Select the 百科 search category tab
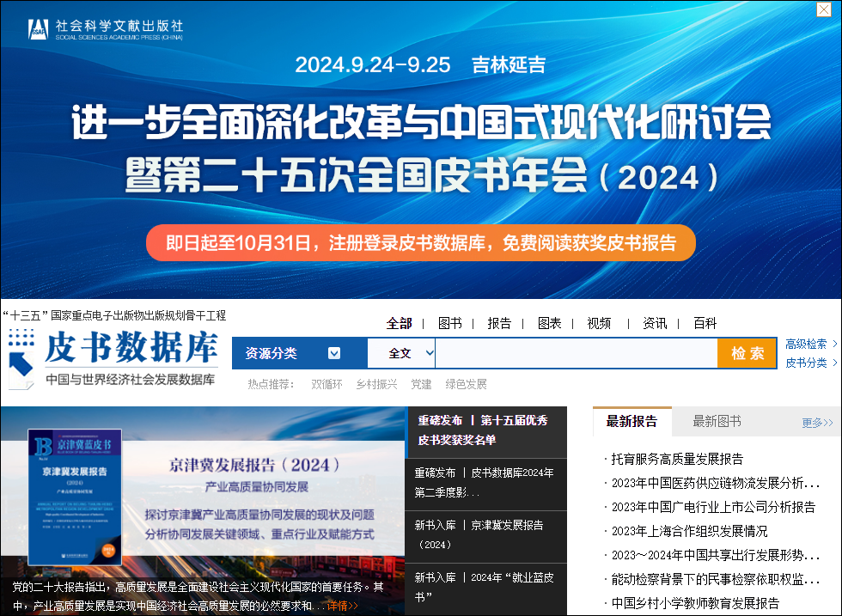The height and width of the screenshot is (616, 842). coord(705,323)
